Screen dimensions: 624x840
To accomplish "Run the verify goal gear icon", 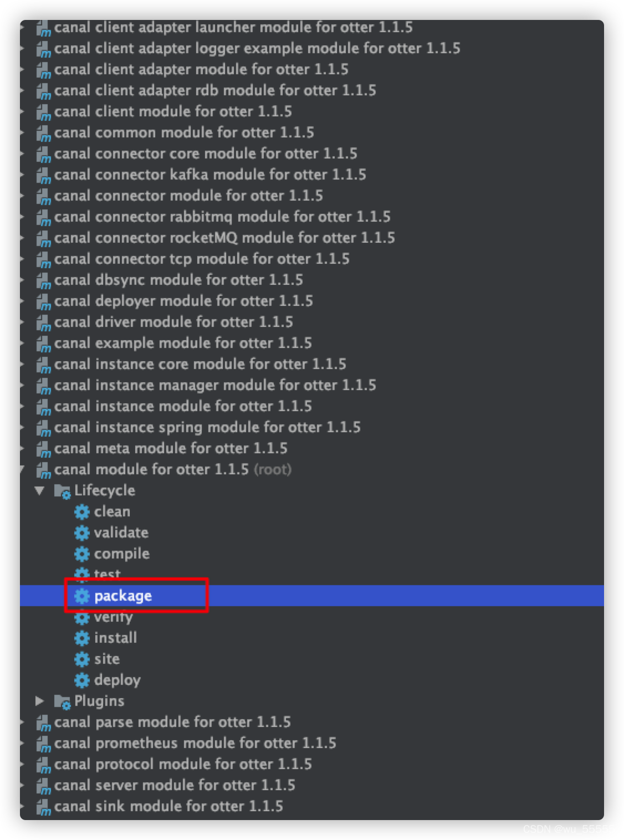I will pos(81,617).
